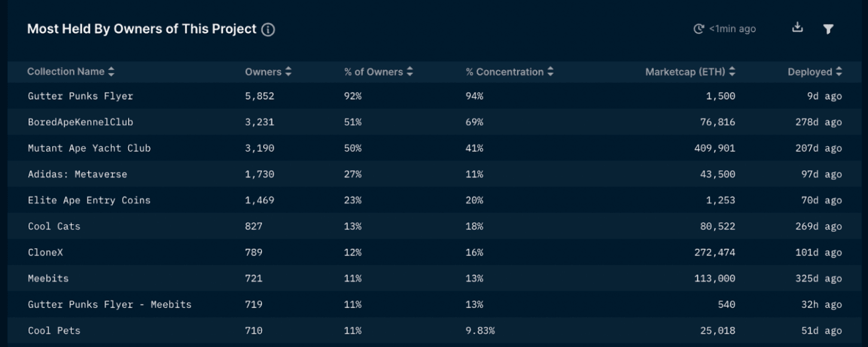868x347 pixels.
Task: Sort by % of Owners arrows
Action: click(x=410, y=72)
